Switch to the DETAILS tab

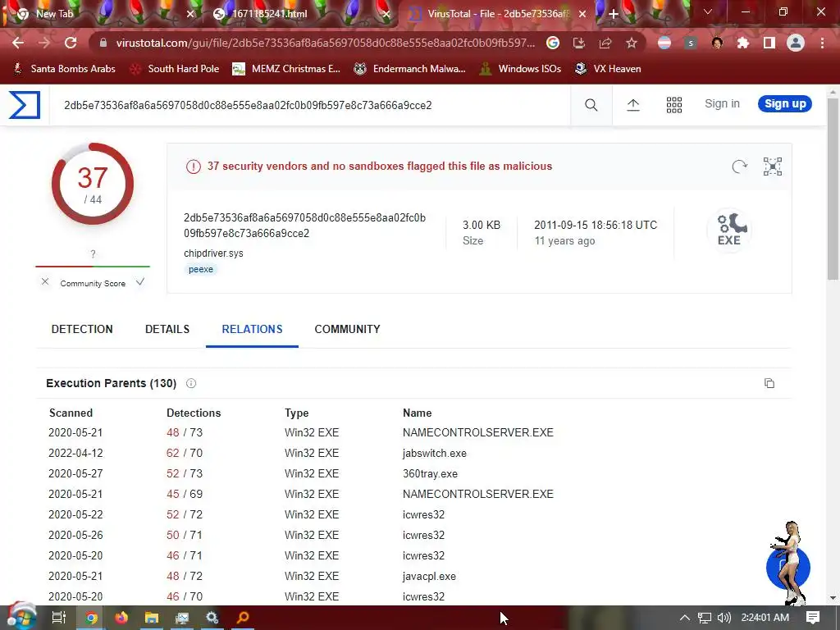point(167,329)
